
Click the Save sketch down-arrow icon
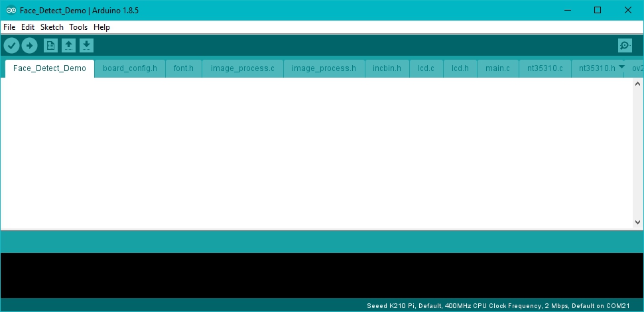coord(86,46)
